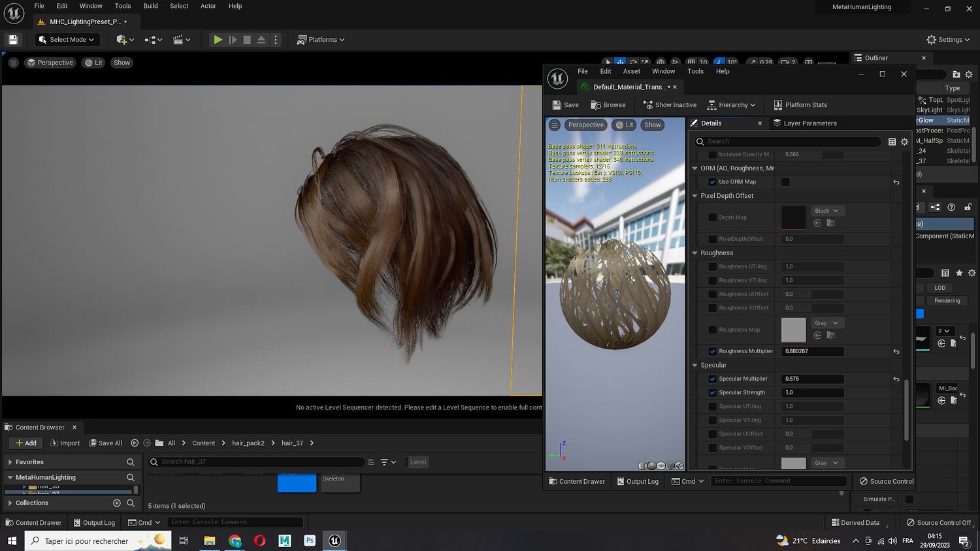The image size is (980, 551).
Task: Collapse the Pixel Depth Offset section
Action: [x=694, y=196]
